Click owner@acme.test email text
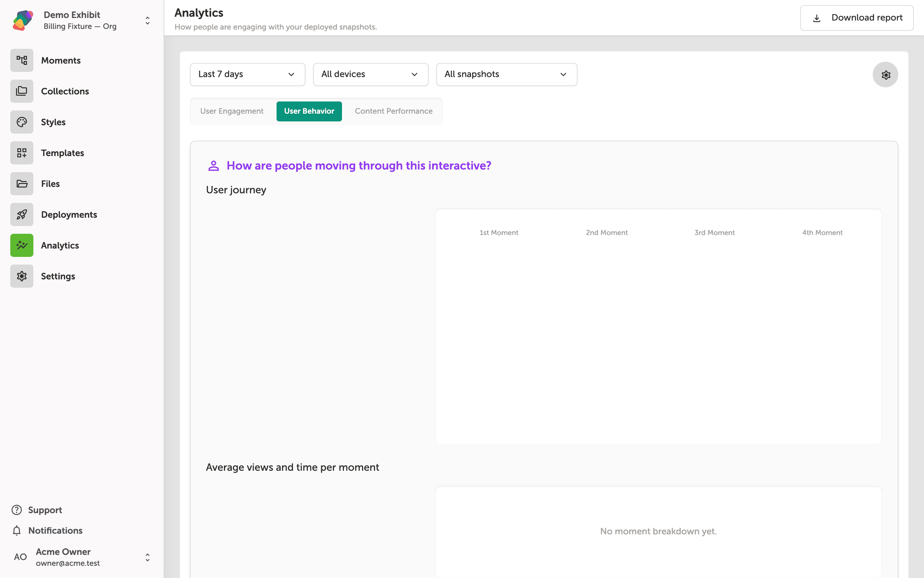Image resolution: width=924 pixels, height=578 pixels. (68, 563)
